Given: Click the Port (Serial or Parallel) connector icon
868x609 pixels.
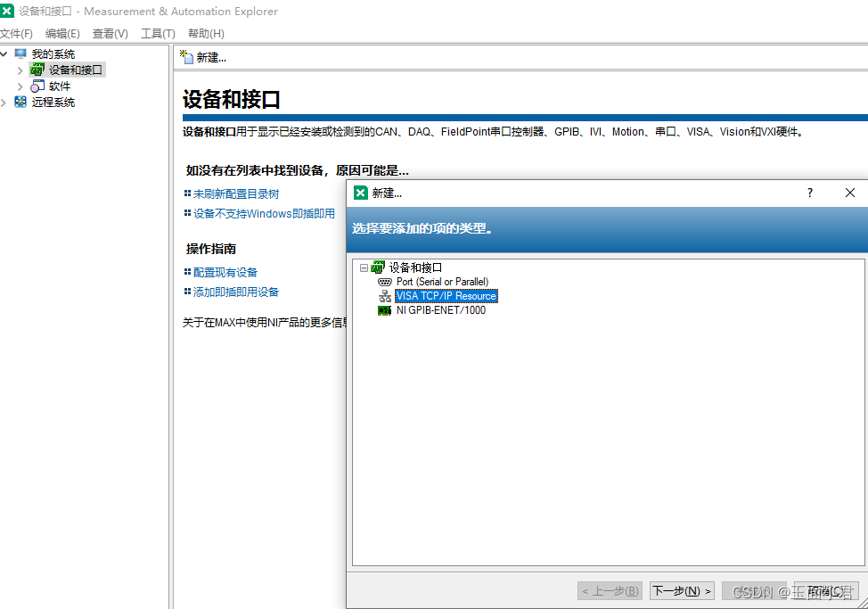Looking at the screenshot, I should 385,282.
